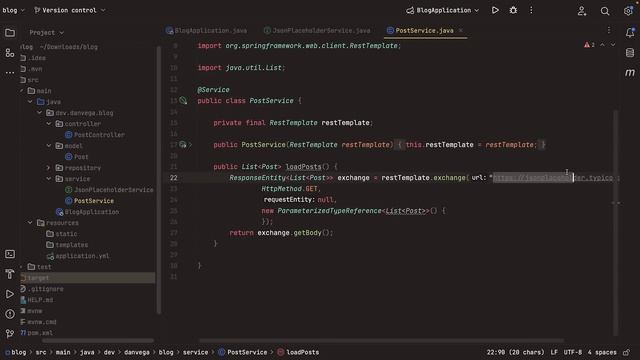
Task: Select PostController in project tree
Action: coord(95,135)
